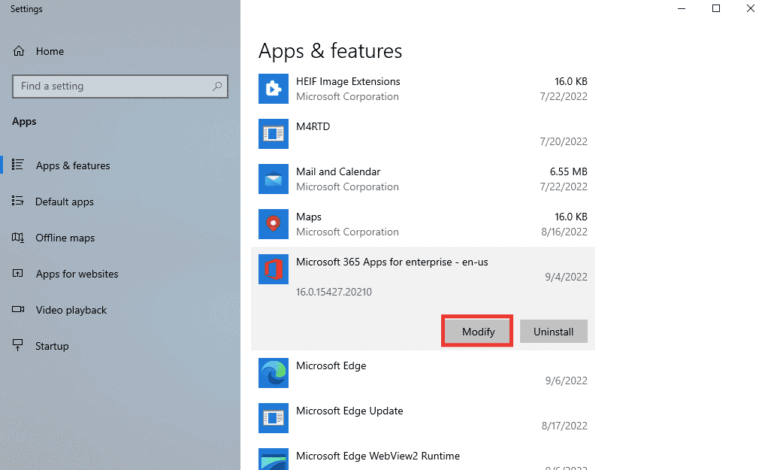Image resolution: width=768 pixels, height=470 pixels.
Task: Click the Maps location pin icon
Action: pyautogui.click(x=273, y=224)
